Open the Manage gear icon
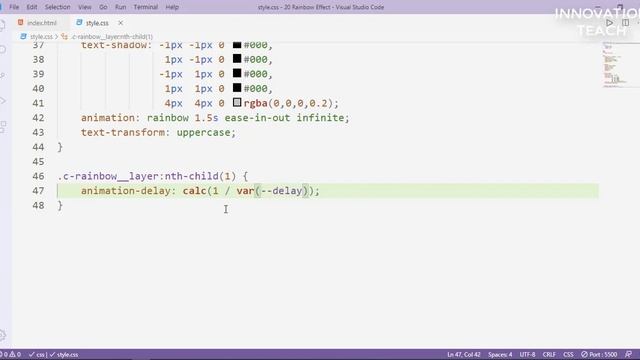Screen dimensions: 640x360 pos(3,336)
